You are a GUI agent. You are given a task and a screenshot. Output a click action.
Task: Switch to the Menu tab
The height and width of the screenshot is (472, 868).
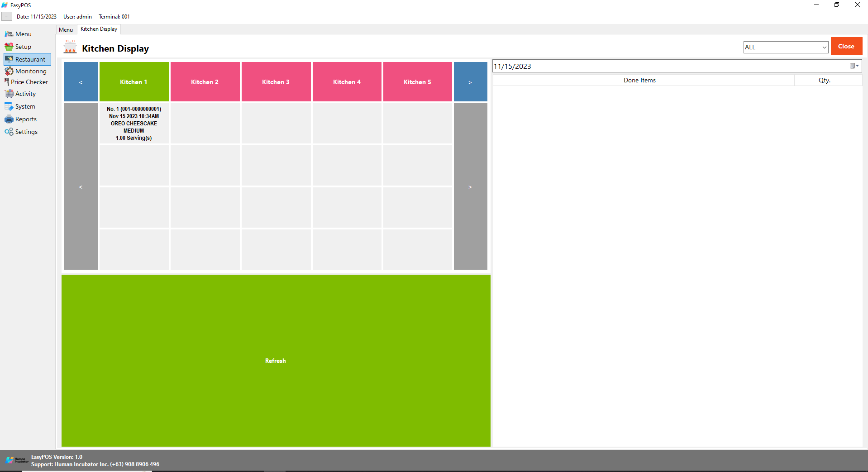point(66,30)
